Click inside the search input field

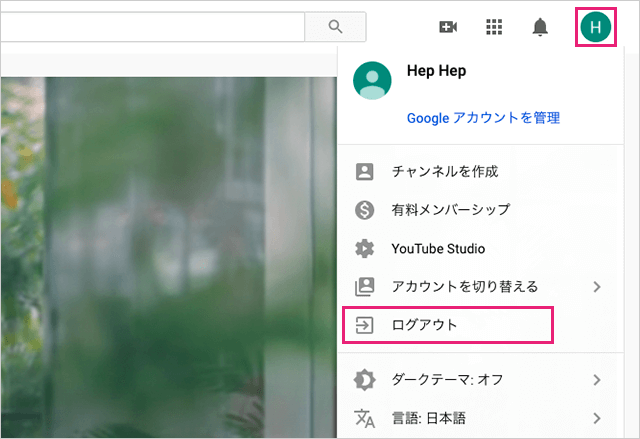[x=150, y=27]
